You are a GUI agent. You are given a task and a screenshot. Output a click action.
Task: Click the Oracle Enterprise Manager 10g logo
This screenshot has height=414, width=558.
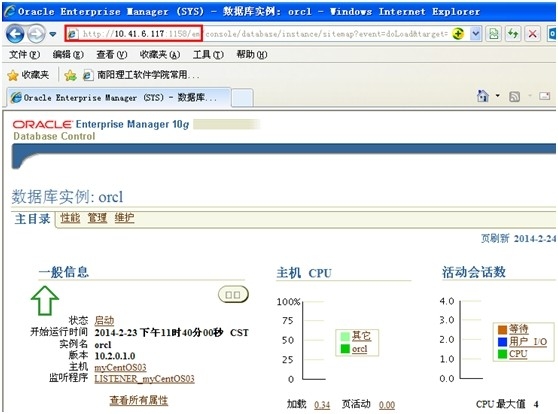[101, 124]
